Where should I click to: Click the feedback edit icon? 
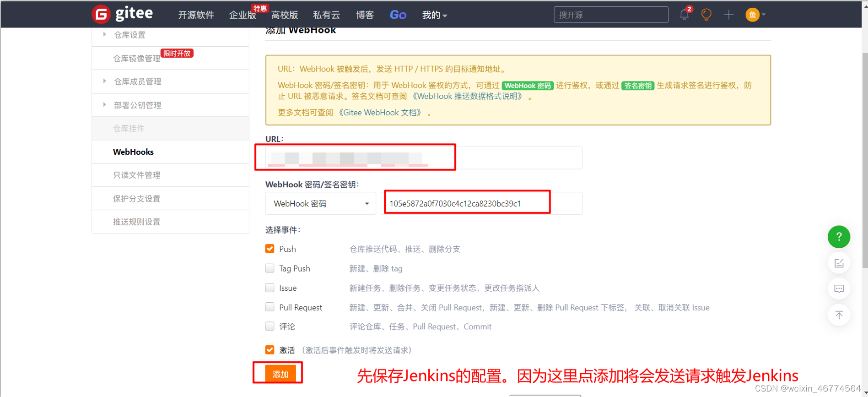tap(839, 263)
